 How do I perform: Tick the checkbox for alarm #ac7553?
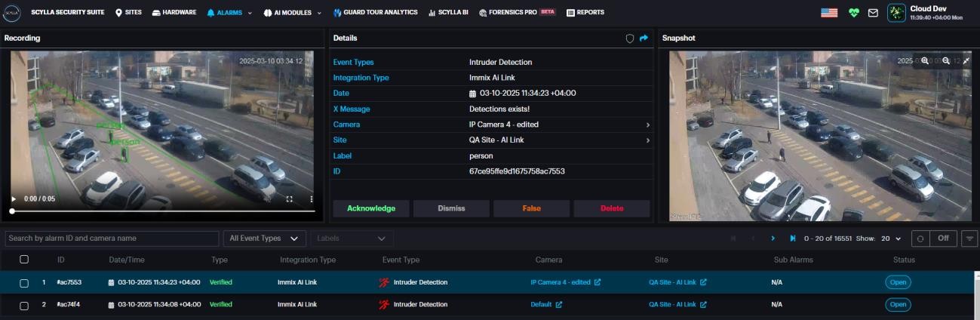[24, 282]
